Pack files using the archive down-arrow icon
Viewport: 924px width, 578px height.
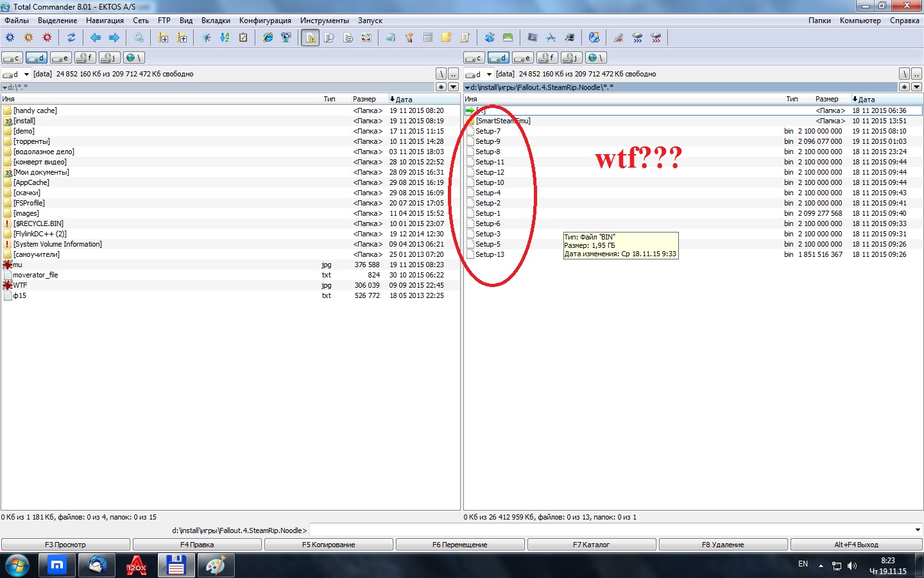pos(163,38)
